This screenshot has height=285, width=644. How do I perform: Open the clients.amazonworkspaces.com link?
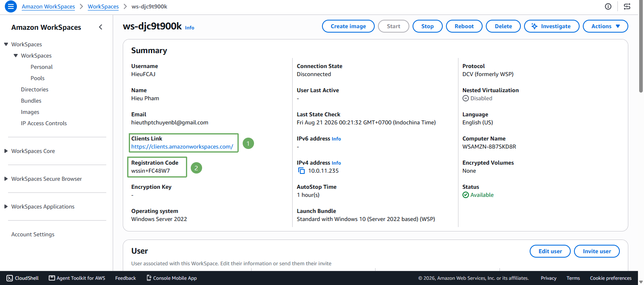click(182, 147)
